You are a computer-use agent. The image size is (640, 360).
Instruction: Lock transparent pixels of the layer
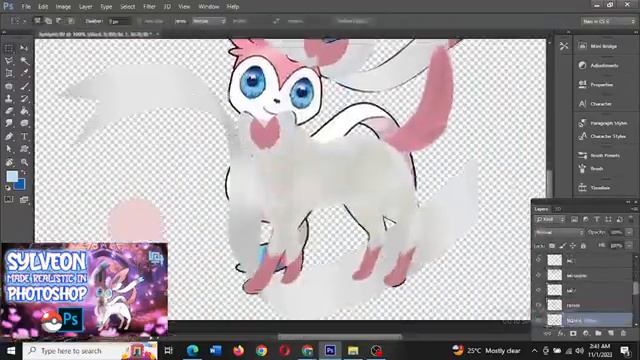pyautogui.click(x=552, y=246)
